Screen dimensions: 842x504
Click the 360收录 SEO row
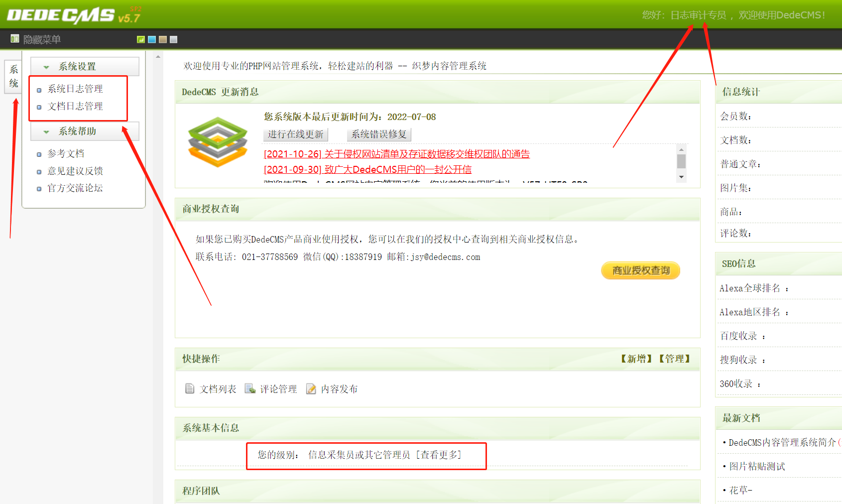pos(779,383)
